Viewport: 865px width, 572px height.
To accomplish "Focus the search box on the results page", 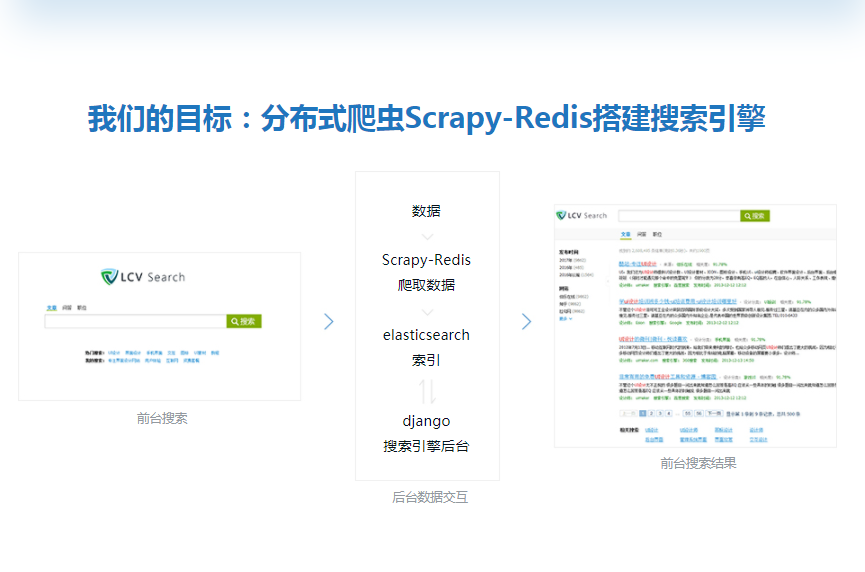I will 678,215.
